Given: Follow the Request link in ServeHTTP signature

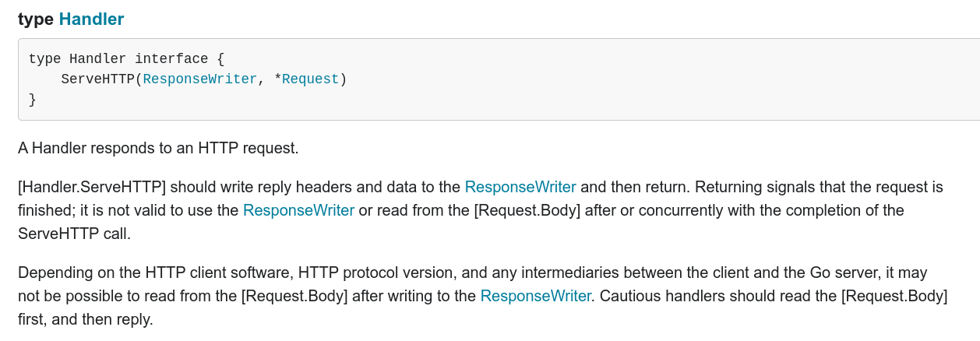Looking at the screenshot, I should [311, 79].
